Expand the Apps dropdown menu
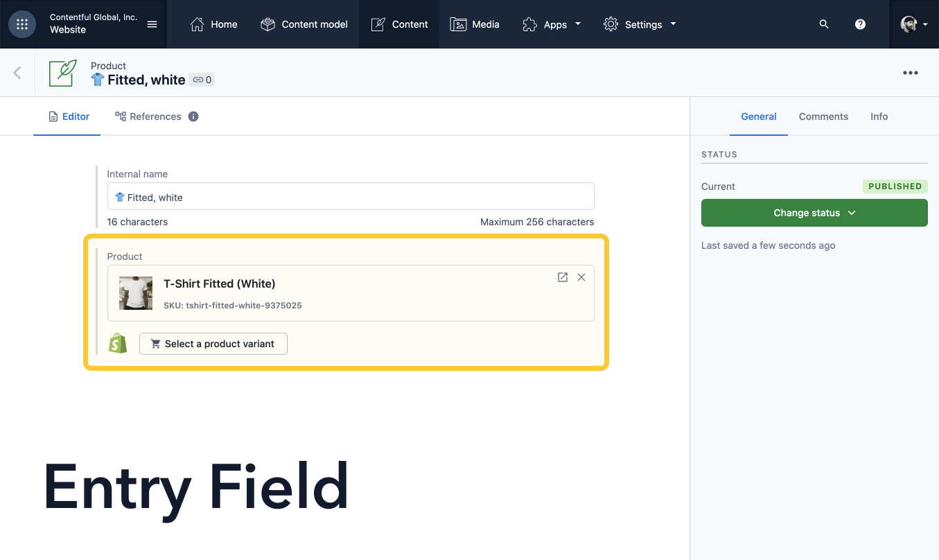 (x=552, y=24)
